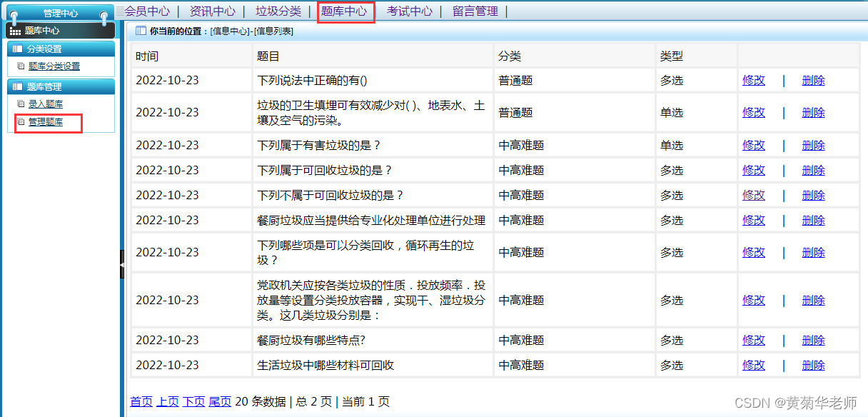Click 删除 on the last question row
The height and width of the screenshot is (417, 868).
coord(813,365)
